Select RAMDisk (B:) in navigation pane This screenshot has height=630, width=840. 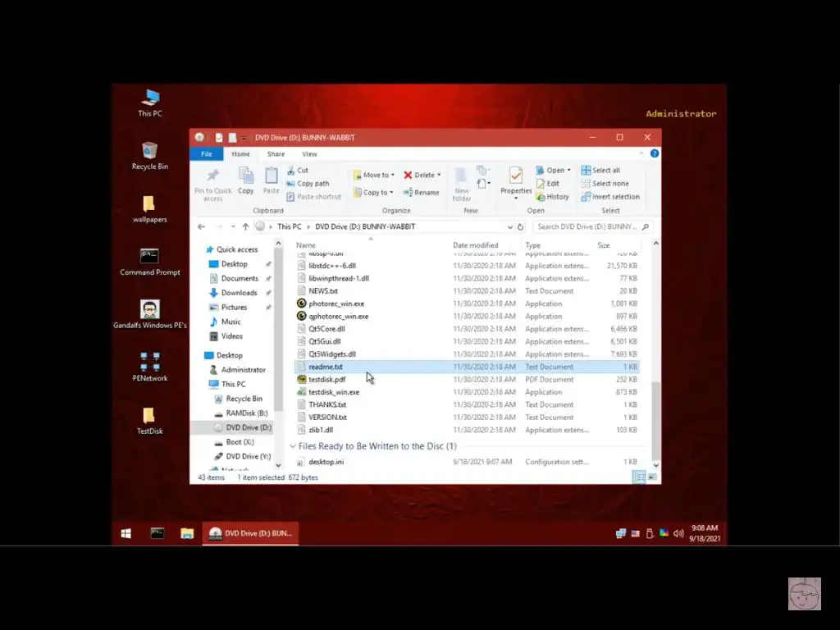click(x=240, y=413)
